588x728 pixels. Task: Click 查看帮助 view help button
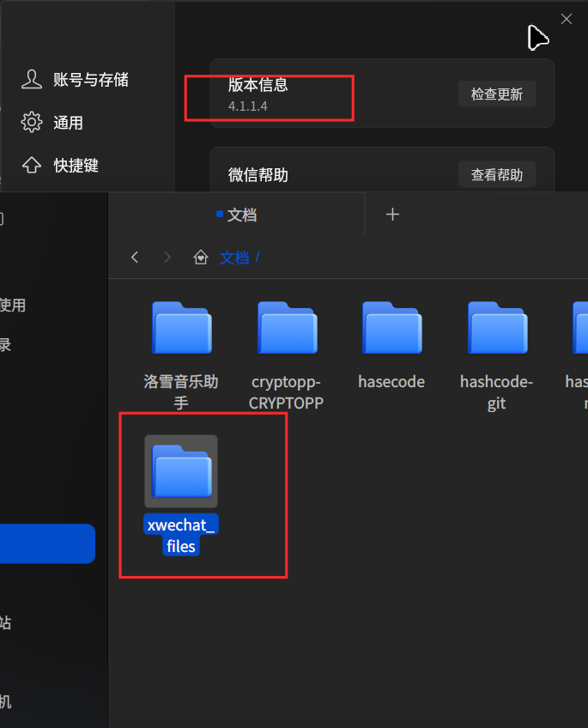(x=496, y=174)
